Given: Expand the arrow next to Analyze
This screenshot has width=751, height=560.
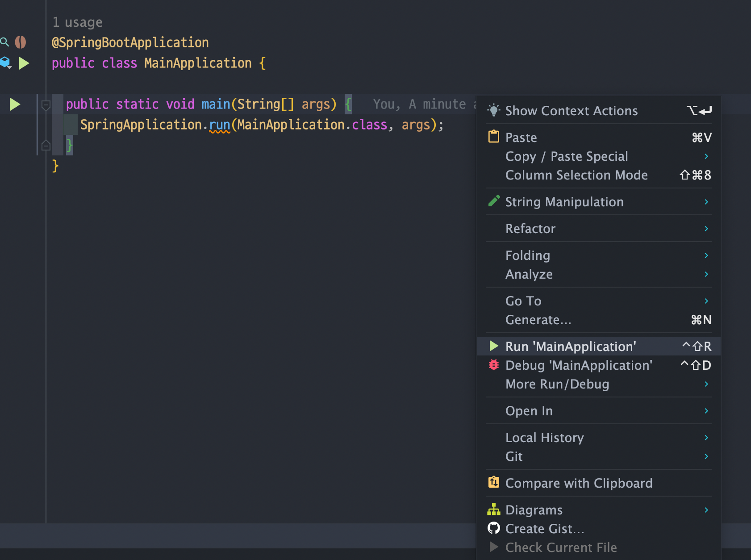Looking at the screenshot, I should 706,274.
